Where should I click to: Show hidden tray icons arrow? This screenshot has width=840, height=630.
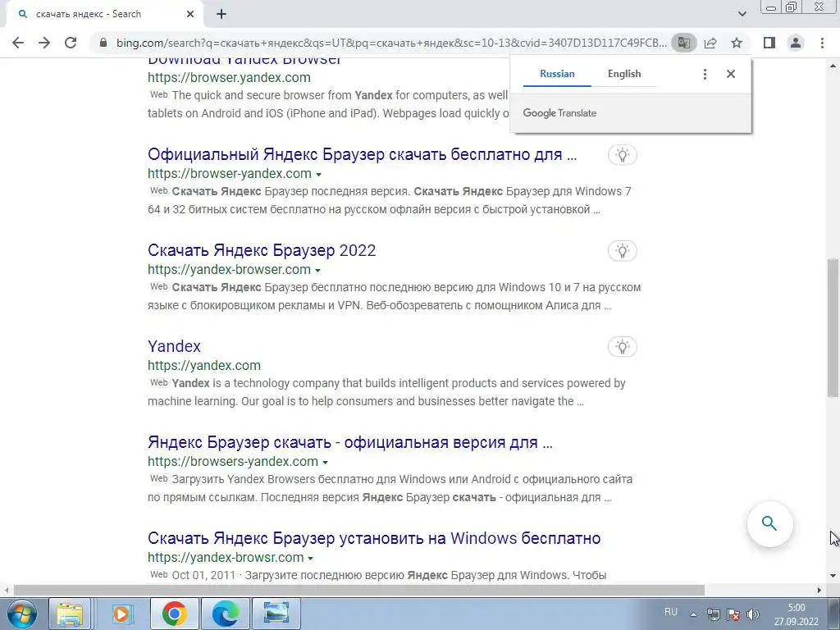click(x=693, y=614)
